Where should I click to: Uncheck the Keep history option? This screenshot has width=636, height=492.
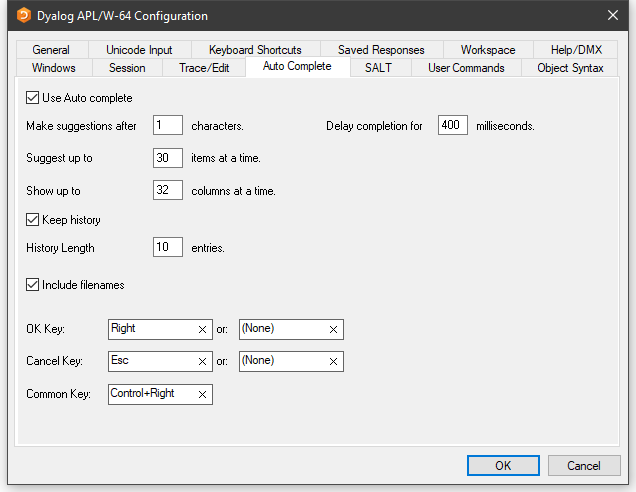(x=33, y=220)
